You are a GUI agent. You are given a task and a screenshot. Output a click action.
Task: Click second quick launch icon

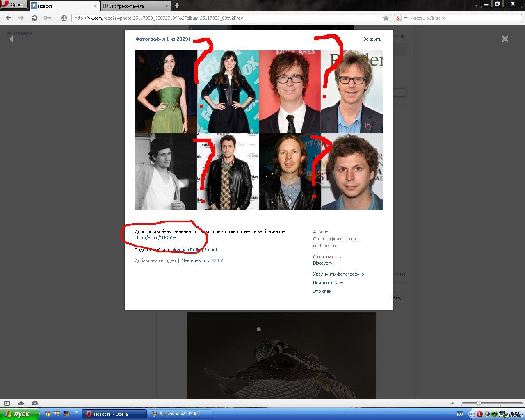point(57,414)
